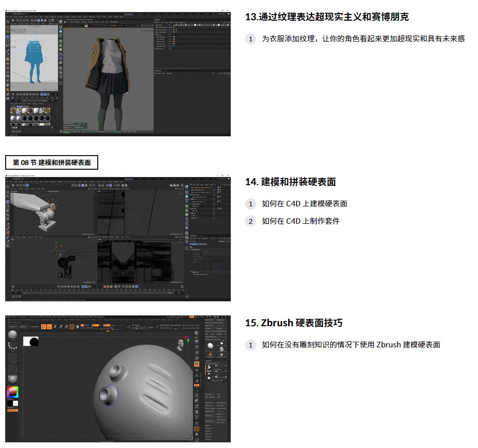Open the Objects tab in the clothing C4D screenshot
Image resolution: width=478 pixels, height=448 pixels.
pyautogui.click(x=157, y=20)
